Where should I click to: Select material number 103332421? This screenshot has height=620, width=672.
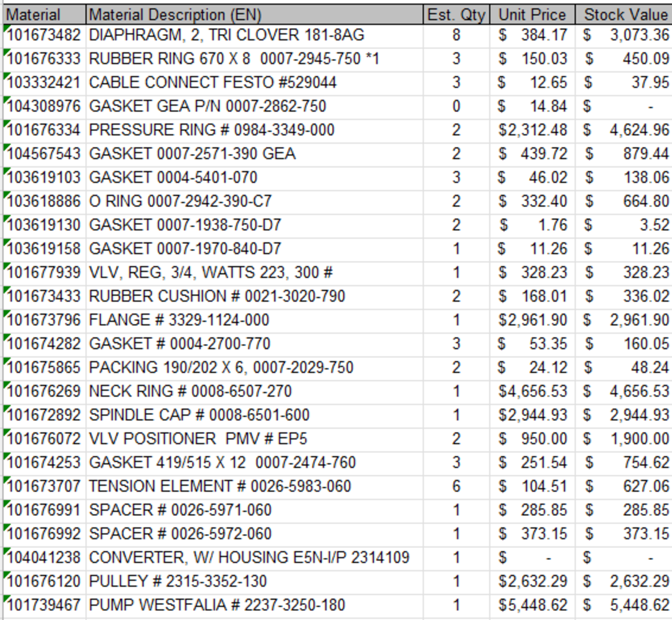(44, 84)
